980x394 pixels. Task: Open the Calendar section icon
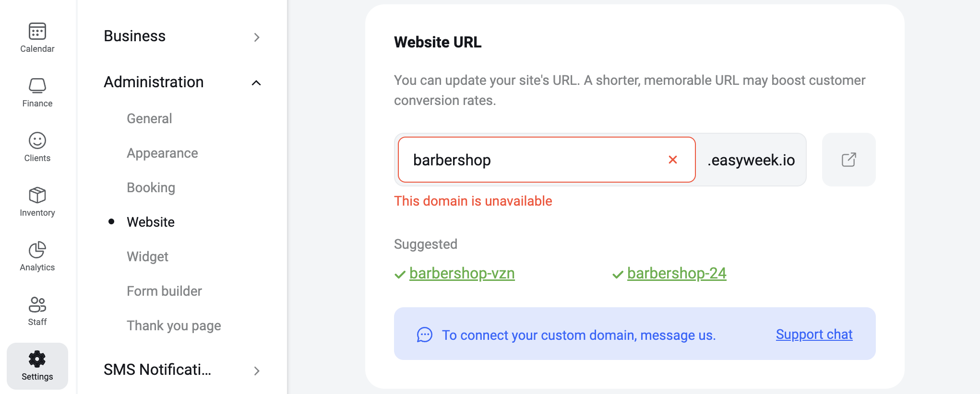pos(37,31)
